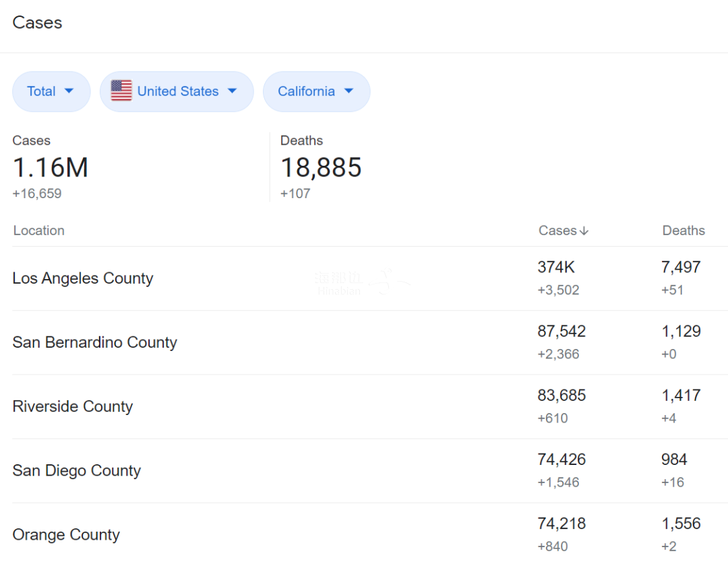Image resolution: width=728 pixels, height=564 pixels.
Task: Click the United States flag icon
Action: (x=121, y=91)
